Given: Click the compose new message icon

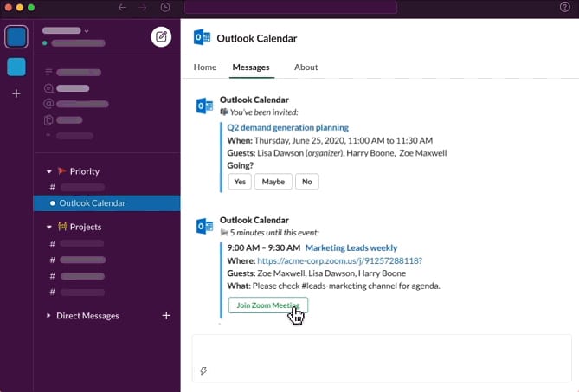Looking at the screenshot, I should coord(161,36).
